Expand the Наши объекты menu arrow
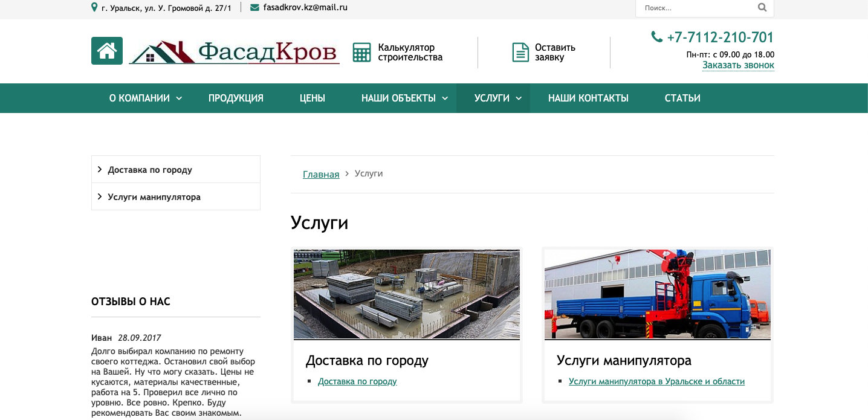 pos(445,99)
